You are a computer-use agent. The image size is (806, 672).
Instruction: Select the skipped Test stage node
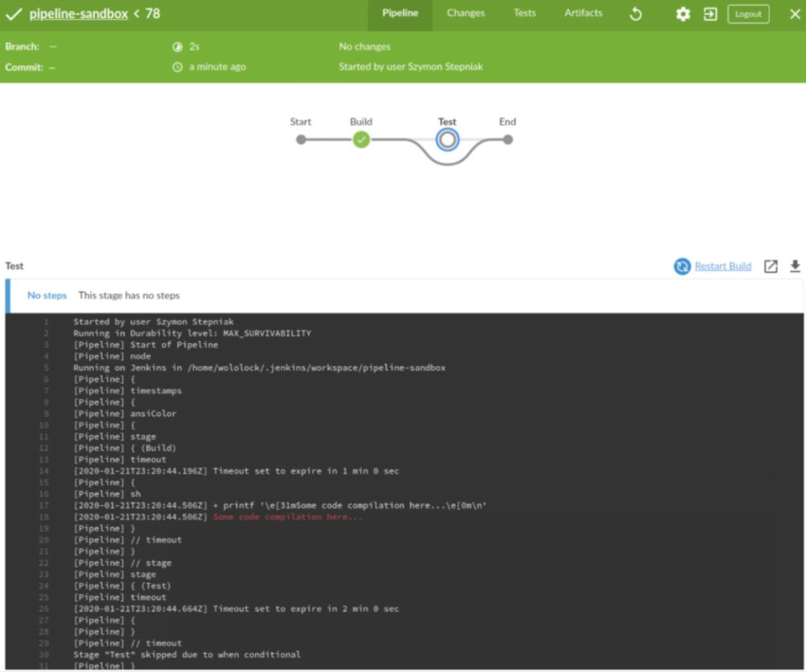pyautogui.click(x=448, y=139)
